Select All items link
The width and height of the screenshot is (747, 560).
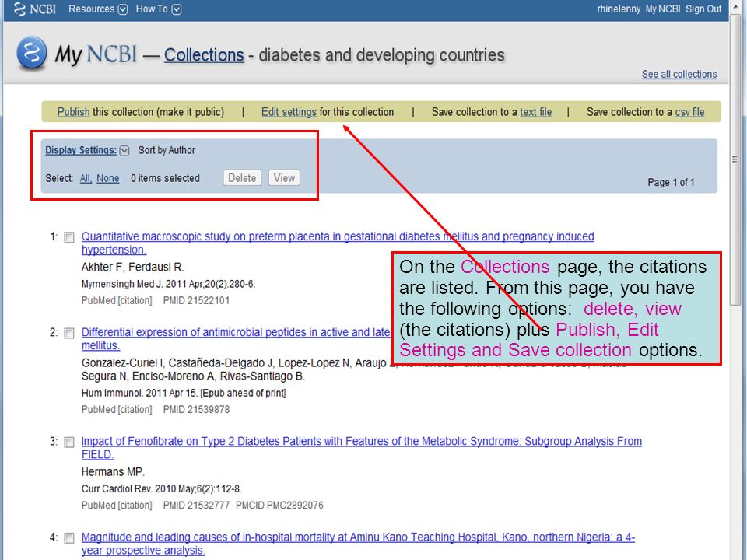tap(86, 178)
